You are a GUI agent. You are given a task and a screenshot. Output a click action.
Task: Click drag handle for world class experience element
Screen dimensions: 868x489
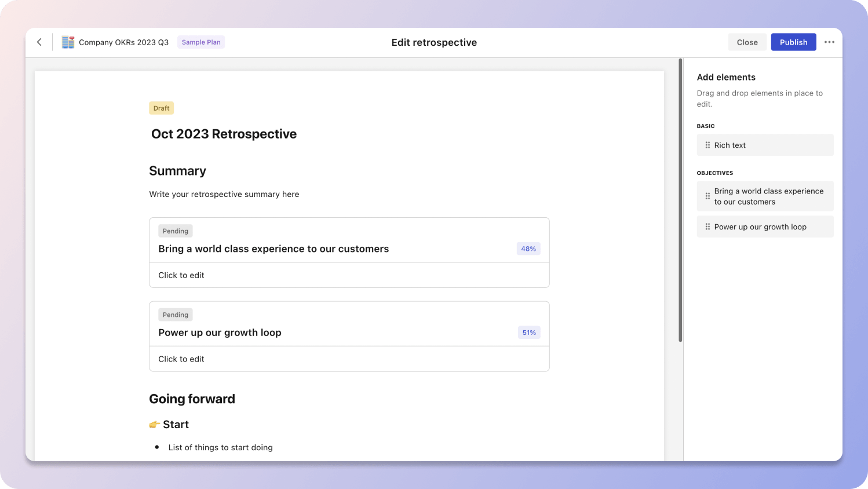pyautogui.click(x=707, y=196)
